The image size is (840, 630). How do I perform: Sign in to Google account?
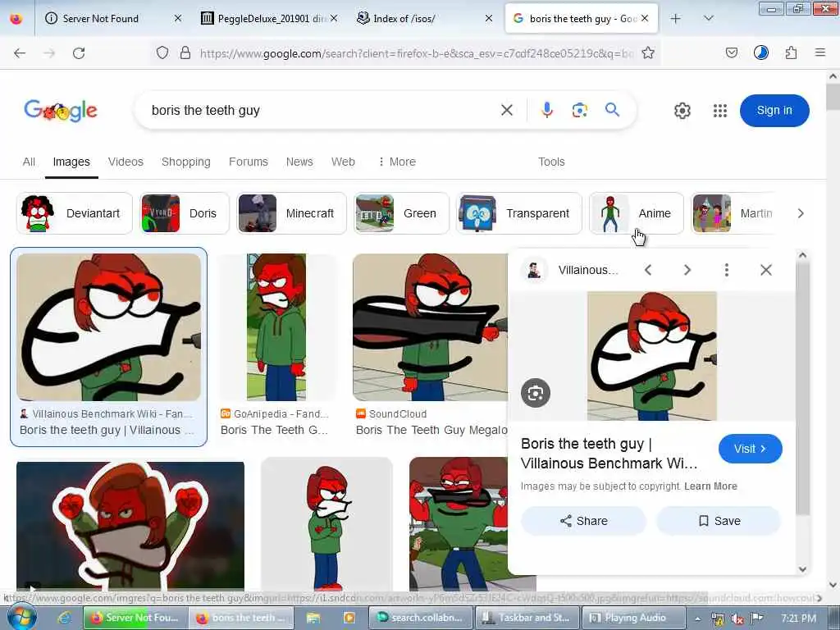pos(774,111)
